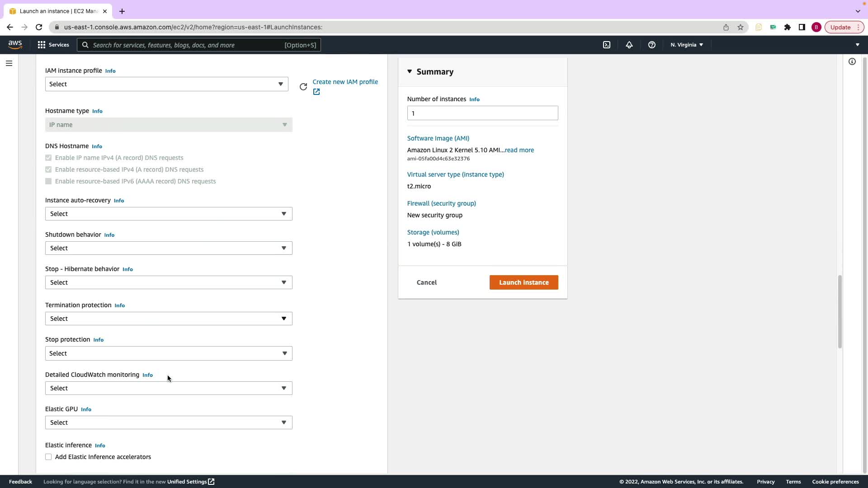Open the notifications bell
Image resolution: width=868 pixels, height=488 pixels.
pyautogui.click(x=629, y=45)
